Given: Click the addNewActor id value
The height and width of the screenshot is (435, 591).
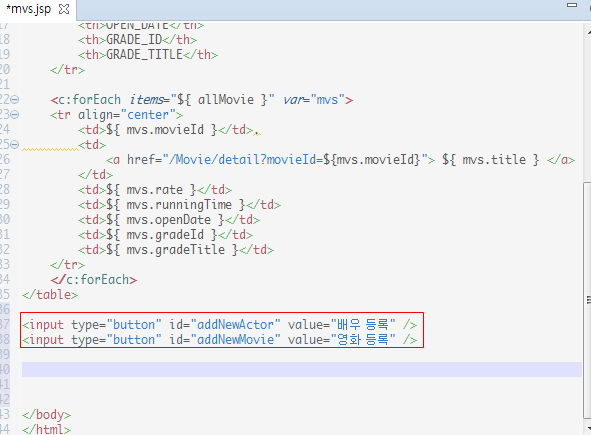Looking at the screenshot, I should [x=236, y=325].
